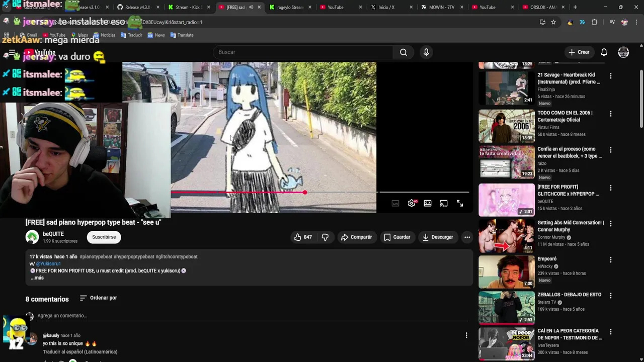Open the Ordenar por comment sorting menu
Image resolution: width=644 pixels, height=362 pixels.
[x=99, y=298]
